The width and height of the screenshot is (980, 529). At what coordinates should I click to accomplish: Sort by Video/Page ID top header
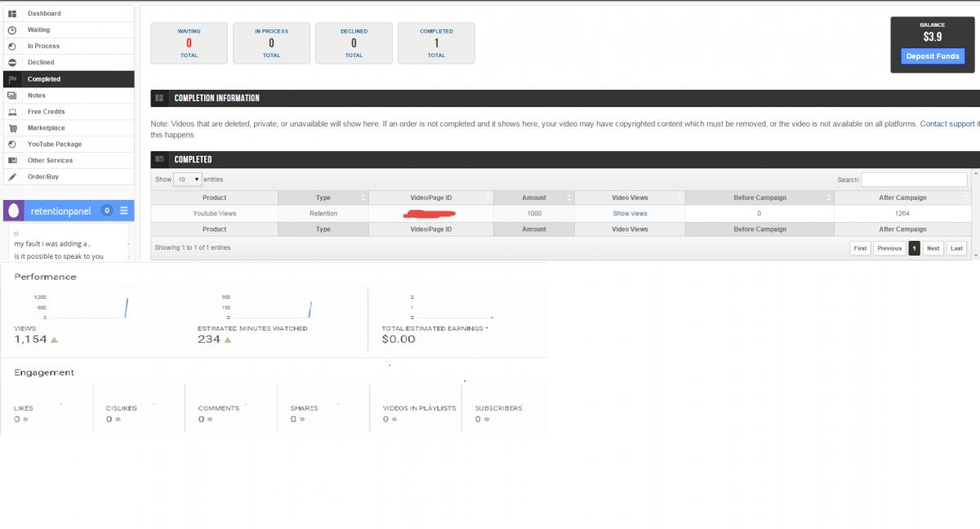tap(431, 198)
